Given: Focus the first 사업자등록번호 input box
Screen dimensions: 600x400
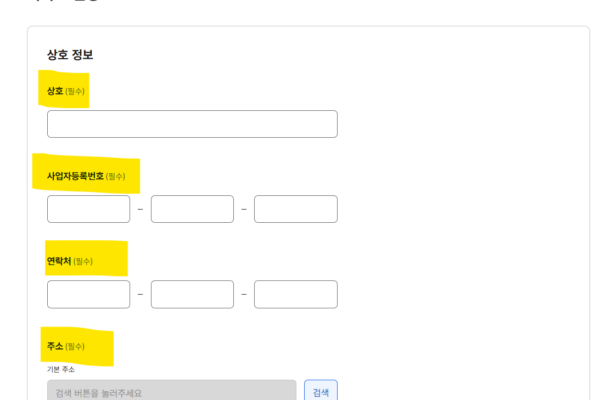Looking at the screenshot, I should click(x=88, y=209).
